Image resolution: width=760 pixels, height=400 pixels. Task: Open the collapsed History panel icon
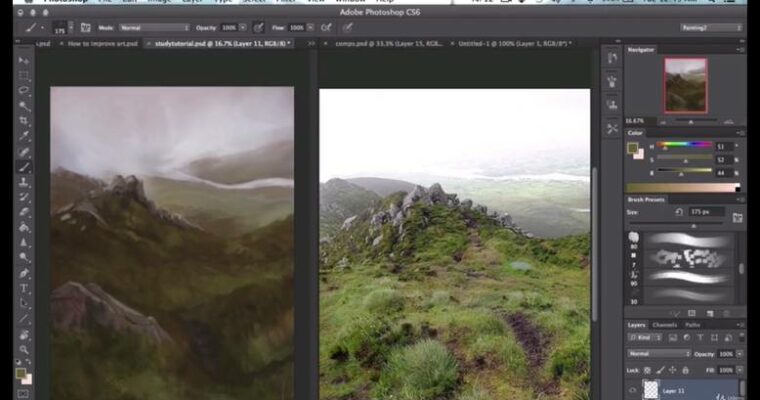click(x=612, y=58)
